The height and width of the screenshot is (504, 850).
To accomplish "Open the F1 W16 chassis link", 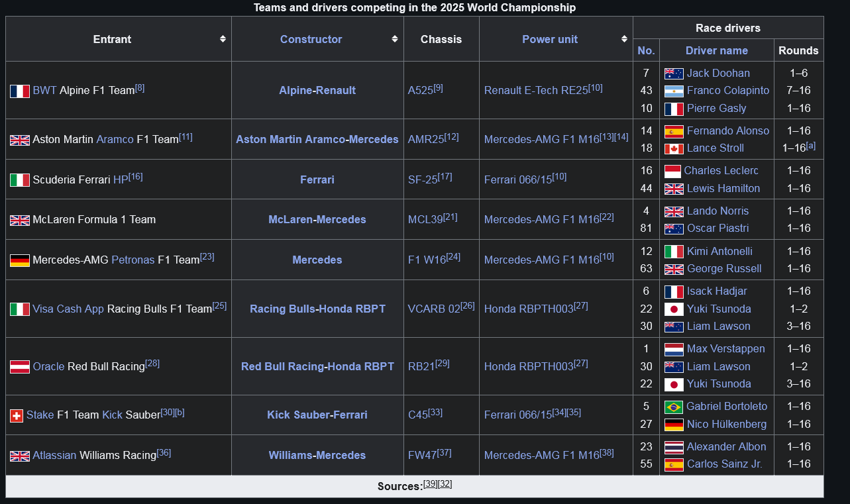I will 427,260.
